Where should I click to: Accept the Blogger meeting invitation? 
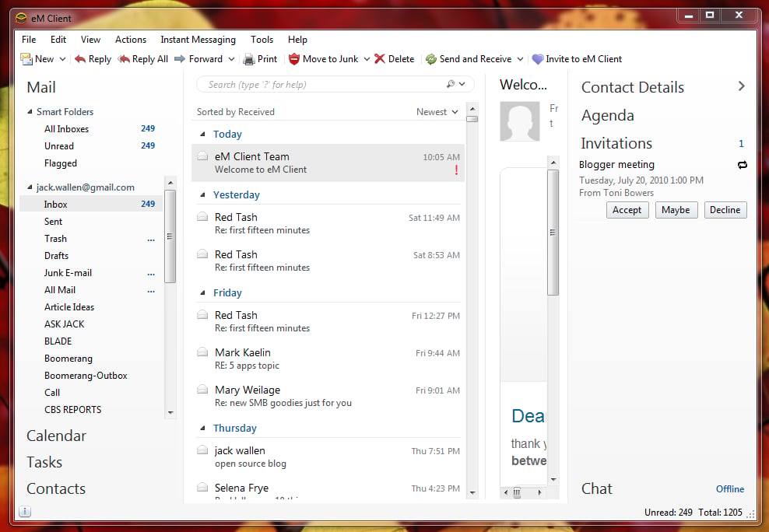click(x=627, y=210)
